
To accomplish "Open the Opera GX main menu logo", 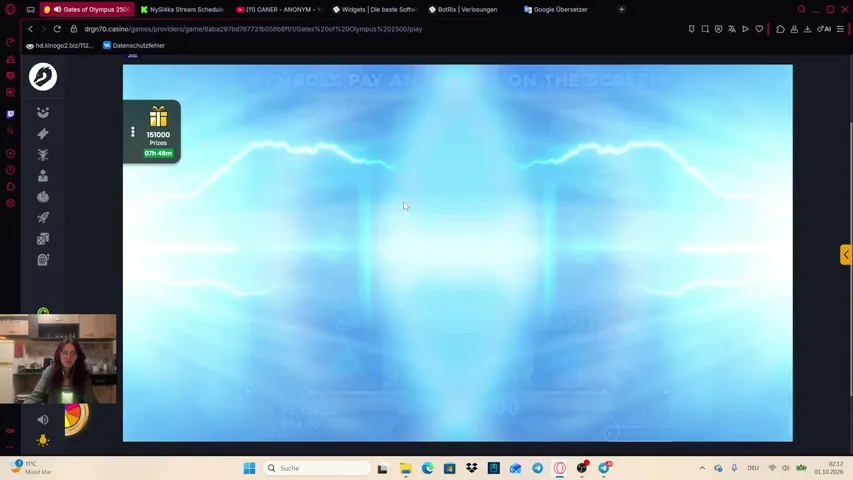I will click(10, 9).
